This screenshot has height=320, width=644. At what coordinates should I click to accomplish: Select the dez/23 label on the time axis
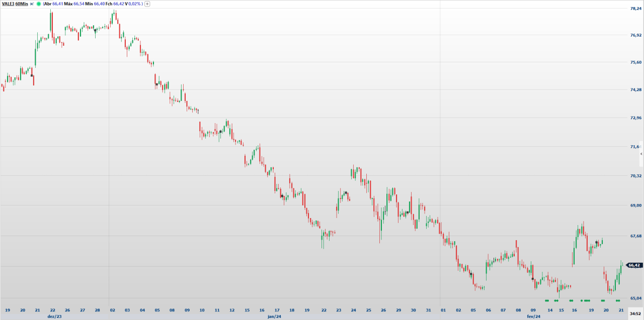(55, 316)
